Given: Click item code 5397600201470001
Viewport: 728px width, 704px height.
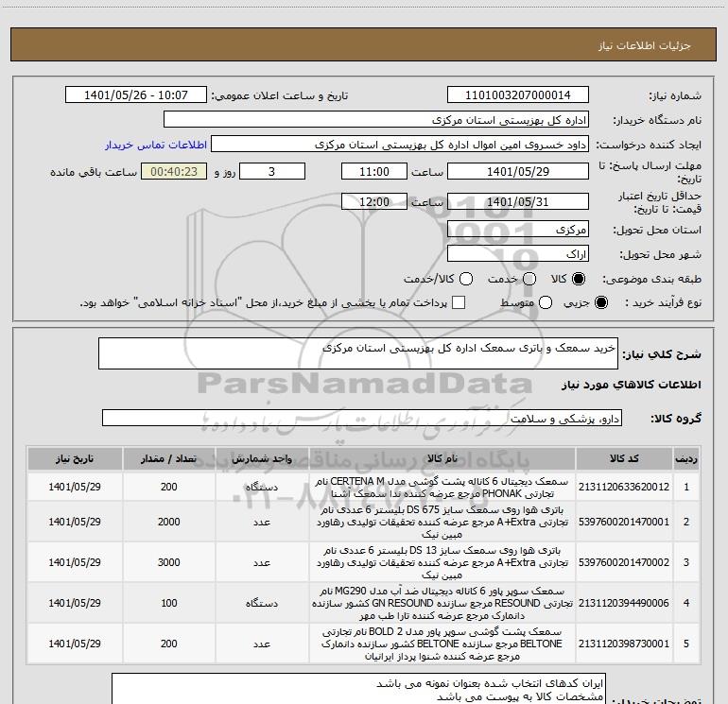Looking at the screenshot, I should coord(624,522).
